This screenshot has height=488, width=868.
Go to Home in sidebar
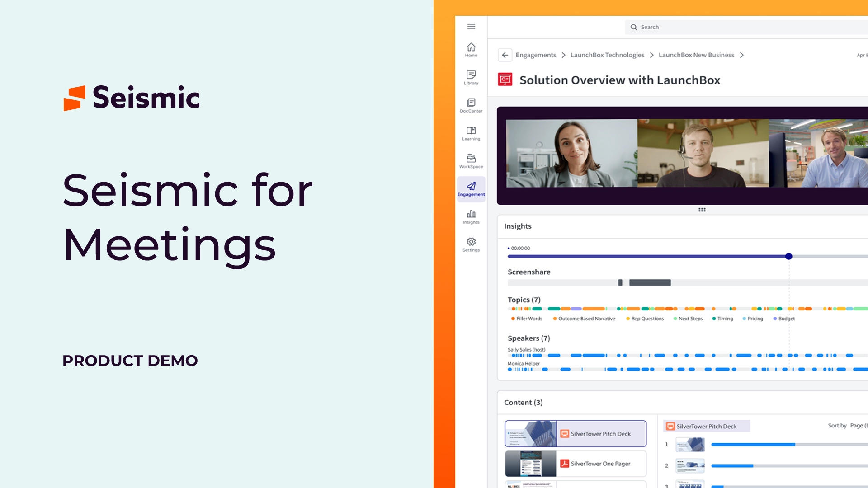coord(471,50)
